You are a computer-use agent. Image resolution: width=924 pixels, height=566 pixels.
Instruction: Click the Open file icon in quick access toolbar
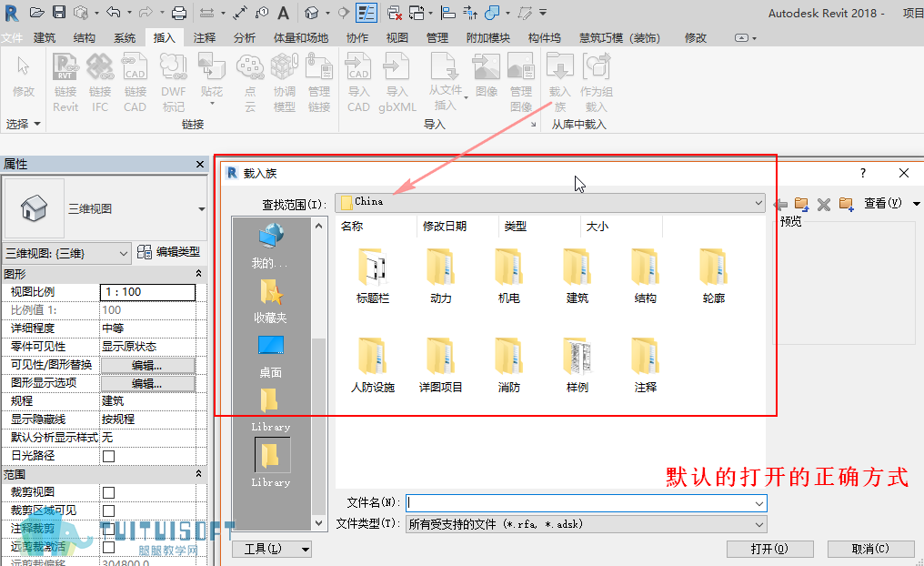coord(36,13)
